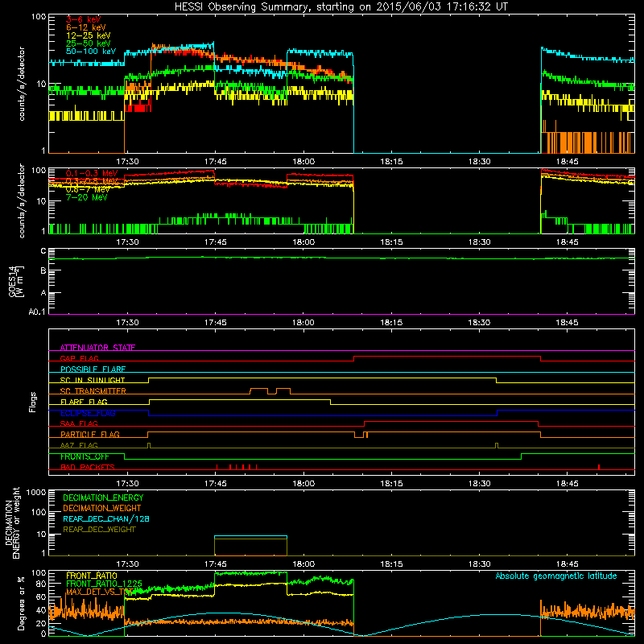Click the 'C' class tick label on GOES plot
This screenshot has height=644, width=644.
point(43,251)
